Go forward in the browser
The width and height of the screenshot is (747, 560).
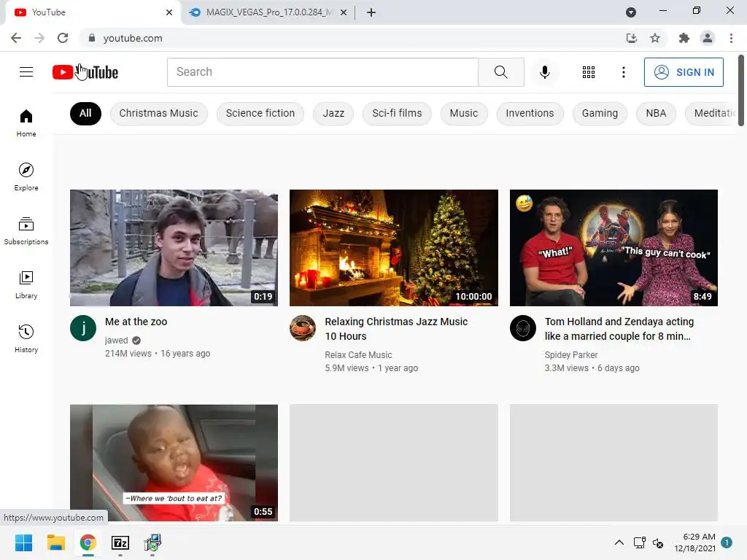pyautogui.click(x=39, y=38)
